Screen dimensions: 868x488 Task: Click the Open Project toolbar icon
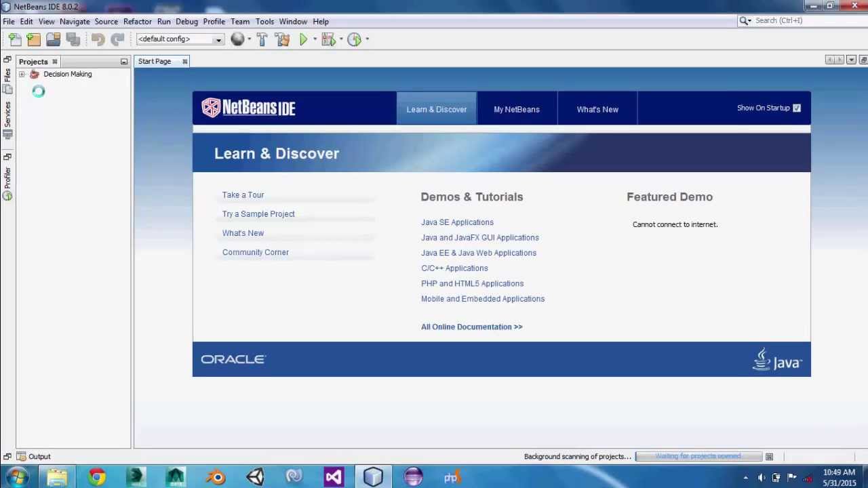(x=54, y=39)
